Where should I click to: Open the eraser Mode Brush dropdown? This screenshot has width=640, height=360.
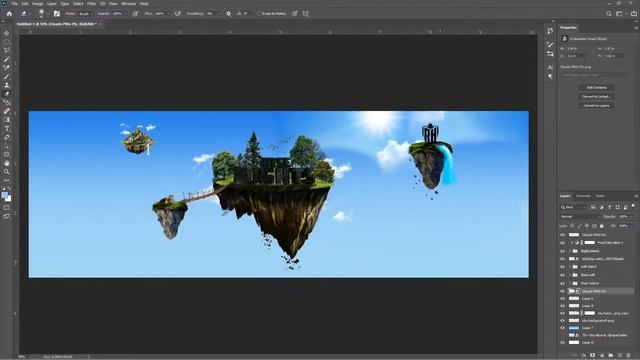click(x=86, y=14)
